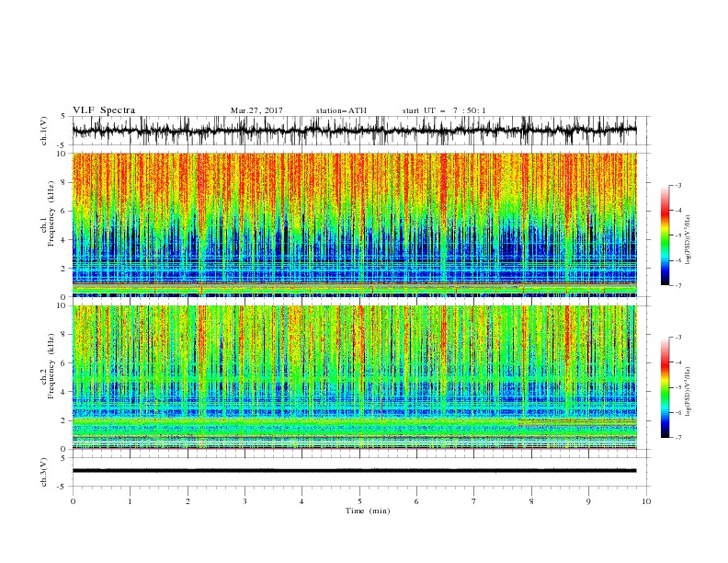Click the "-5" tick on the ch.1(V) axis
The image size is (728, 563).
[x=63, y=145]
